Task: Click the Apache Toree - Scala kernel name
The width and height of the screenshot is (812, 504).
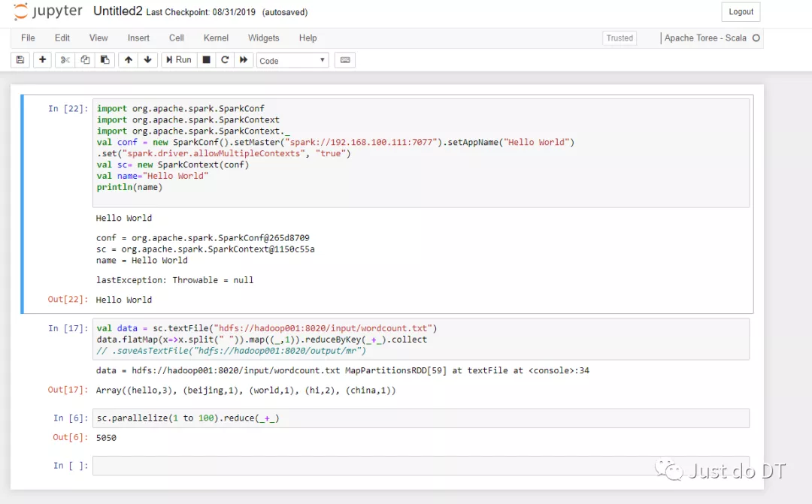Action: click(705, 38)
